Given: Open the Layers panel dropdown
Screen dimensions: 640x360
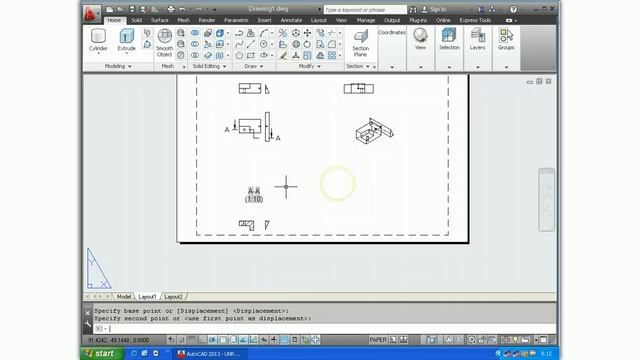Looking at the screenshot, I should coord(478,67).
